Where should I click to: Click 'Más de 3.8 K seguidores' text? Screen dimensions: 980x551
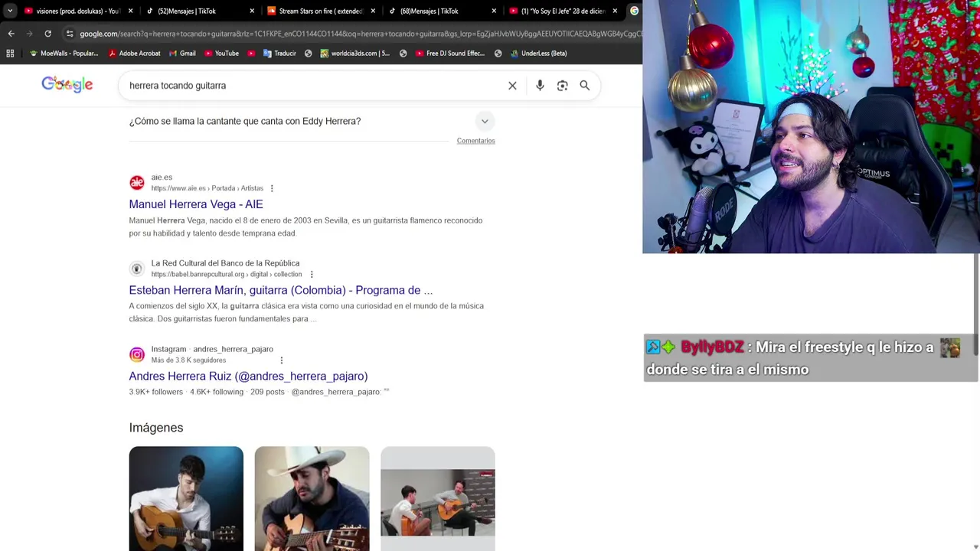(x=188, y=360)
